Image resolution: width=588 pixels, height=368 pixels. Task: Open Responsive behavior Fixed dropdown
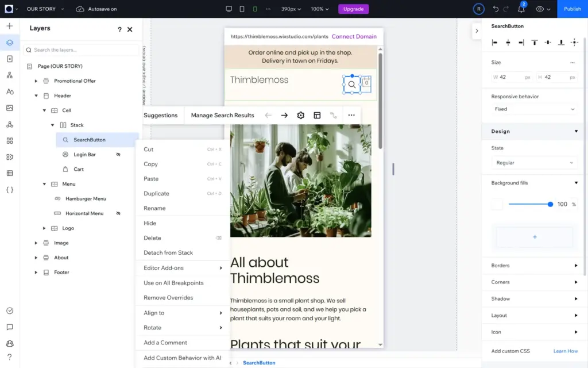point(534,109)
